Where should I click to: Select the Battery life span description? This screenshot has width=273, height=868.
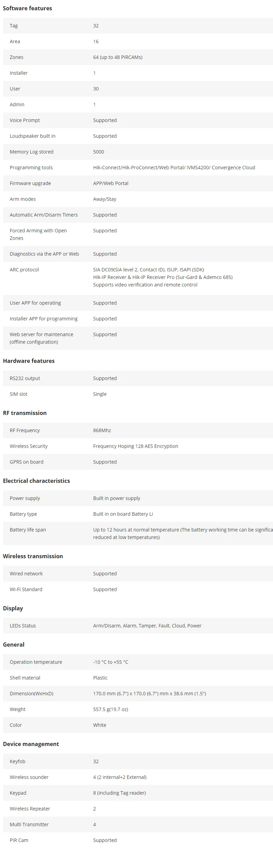click(183, 534)
